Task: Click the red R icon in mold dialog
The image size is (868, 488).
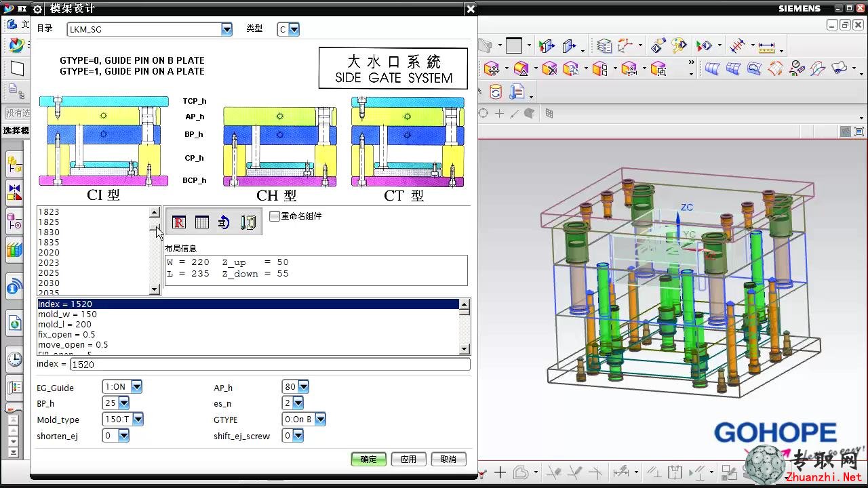Action: coord(179,222)
